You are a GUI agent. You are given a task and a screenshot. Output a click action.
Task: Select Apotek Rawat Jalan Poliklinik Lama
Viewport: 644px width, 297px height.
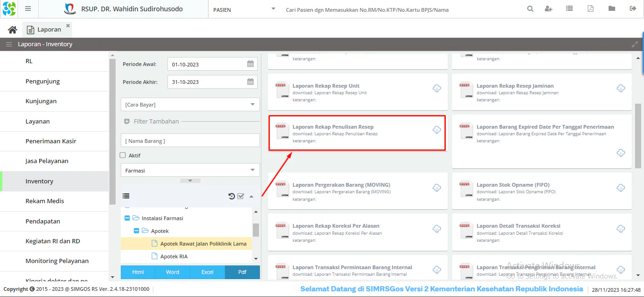186,244
